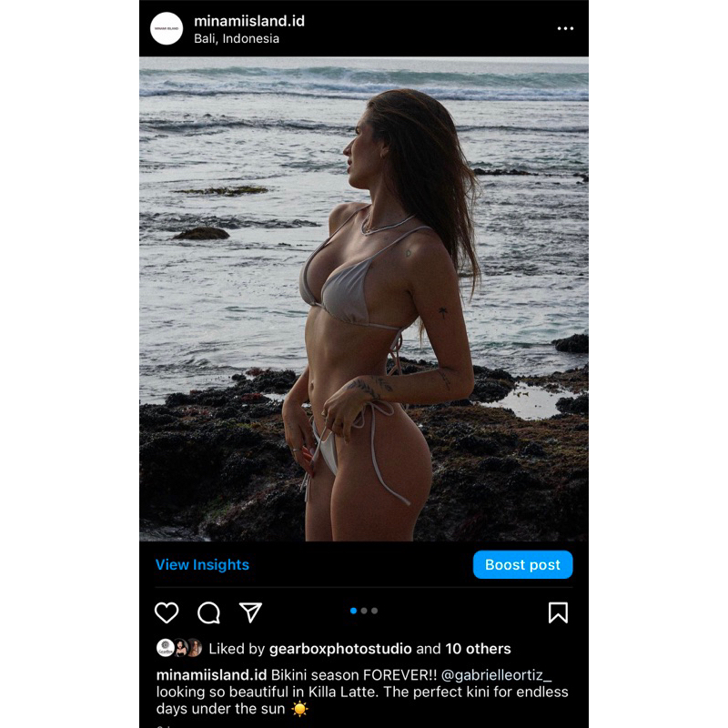The height and width of the screenshot is (728, 728).
Task: Tap the second liker avatar thumbnail
Action: pyautogui.click(x=181, y=648)
